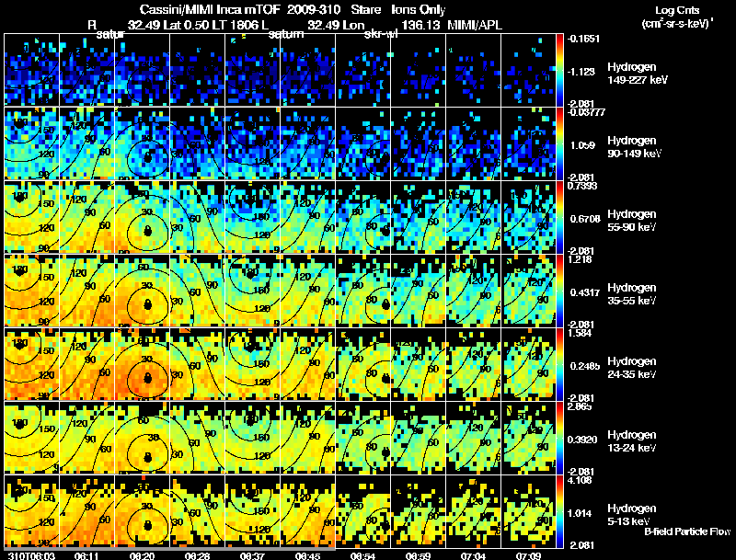Select the Hydrogen 5-13 keV image at 06:11
This screenshot has width=736, height=560.
point(86,511)
